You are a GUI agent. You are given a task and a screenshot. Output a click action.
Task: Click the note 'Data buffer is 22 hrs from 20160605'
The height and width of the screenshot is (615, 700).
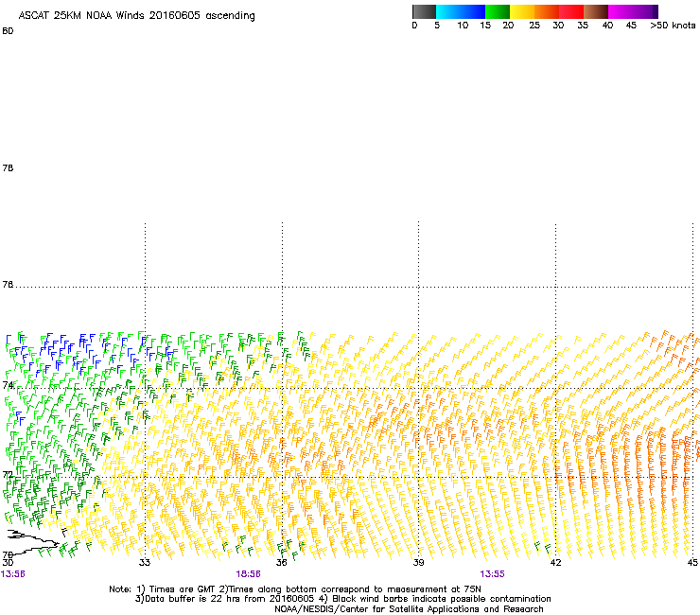coord(224,599)
